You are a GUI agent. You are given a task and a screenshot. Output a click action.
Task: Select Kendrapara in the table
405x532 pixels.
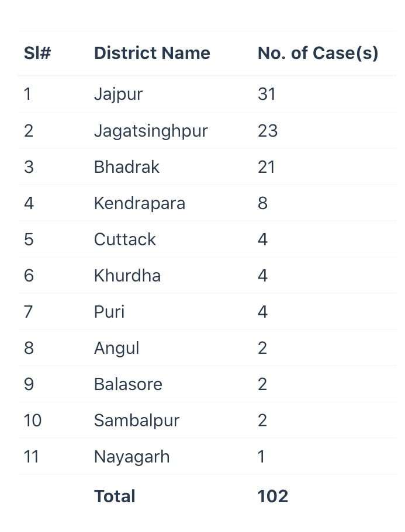[x=140, y=203]
